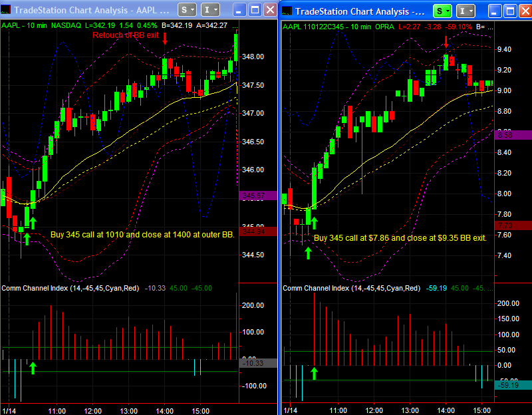The width and height of the screenshot is (532, 415).
Task: Minimize the right option chart window
Action: click(x=494, y=11)
